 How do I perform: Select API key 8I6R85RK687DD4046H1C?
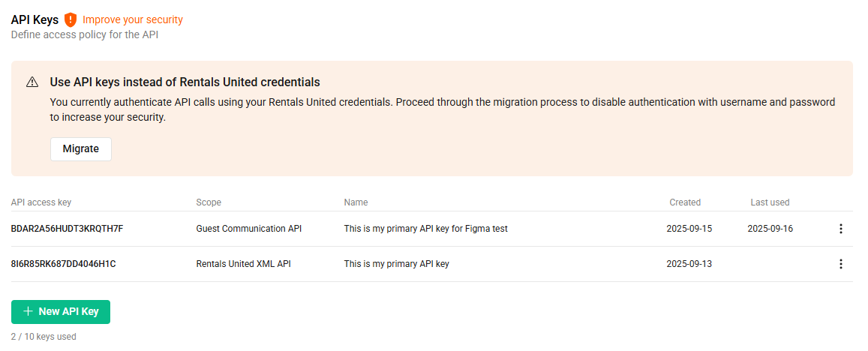pyautogui.click(x=64, y=264)
